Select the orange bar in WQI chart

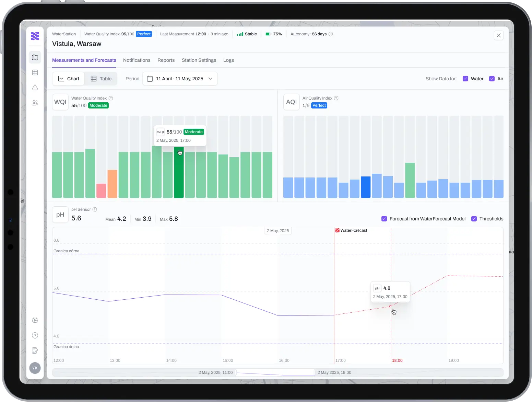pos(113,184)
